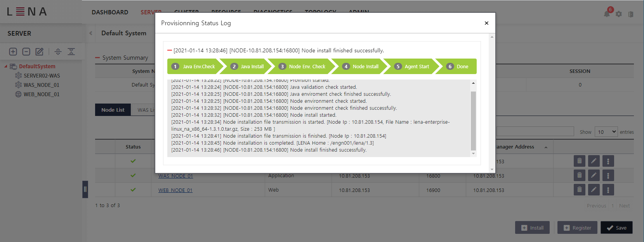Viewport: 644px width, 242px height.
Task: Click the edit icon in server toolbar
Action: [39, 52]
